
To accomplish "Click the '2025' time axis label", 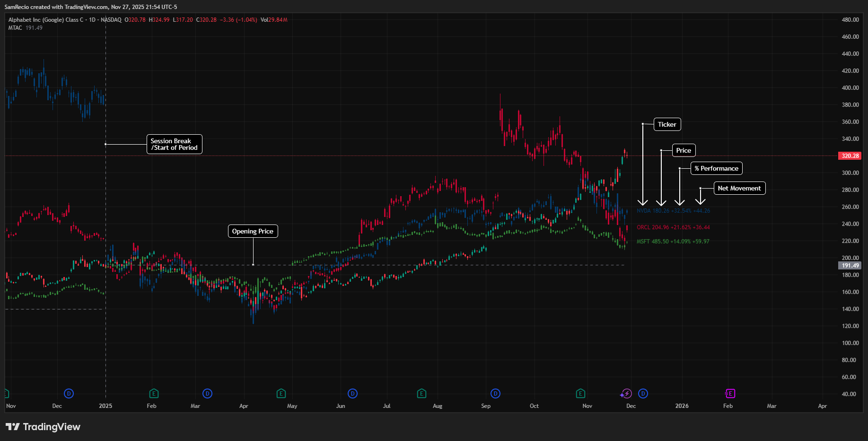I will pos(105,406).
